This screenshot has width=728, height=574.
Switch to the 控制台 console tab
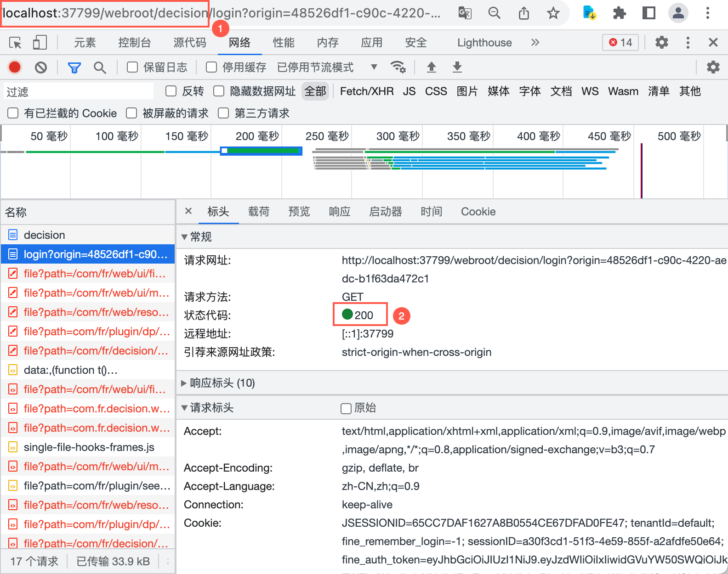pos(135,43)
